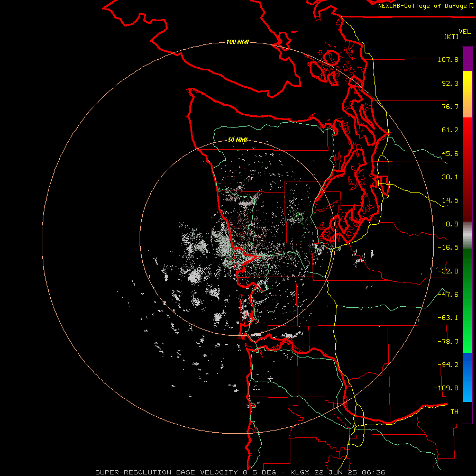Click the VEL legend title

464,32
